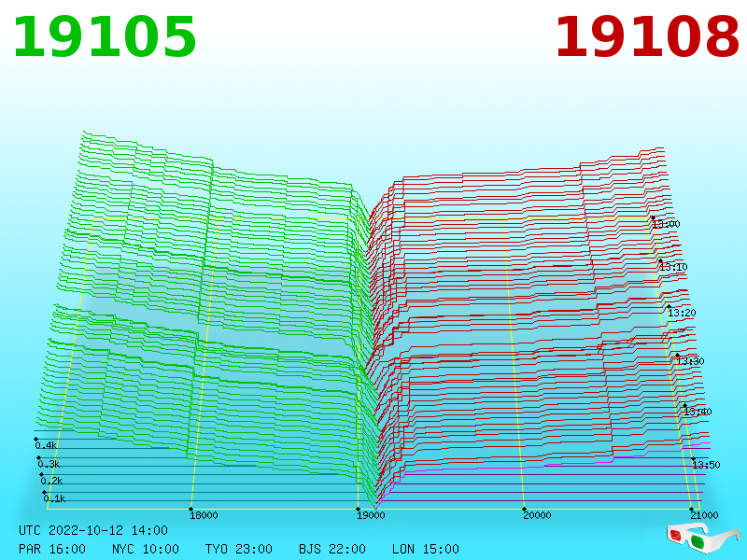Click the 19000 price axis label
Image resolution: width=747 pixels, height=560 pixels.
371,515
